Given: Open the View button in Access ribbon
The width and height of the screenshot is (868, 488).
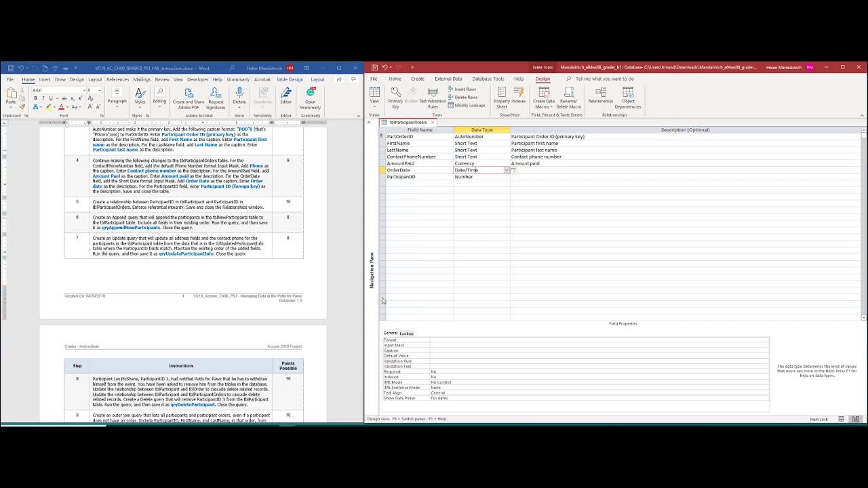Looking at the screenshot, I should point(374,97).
